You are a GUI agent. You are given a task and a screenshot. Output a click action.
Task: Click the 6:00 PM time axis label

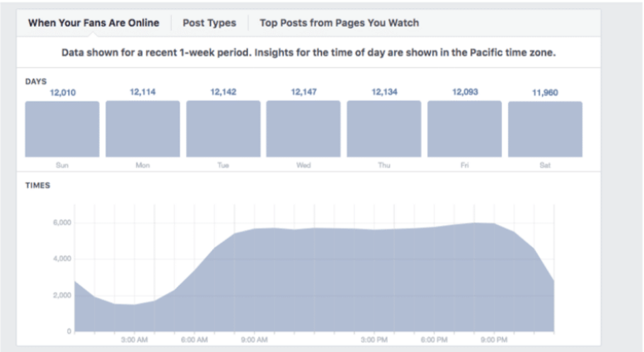click(434, 340)
